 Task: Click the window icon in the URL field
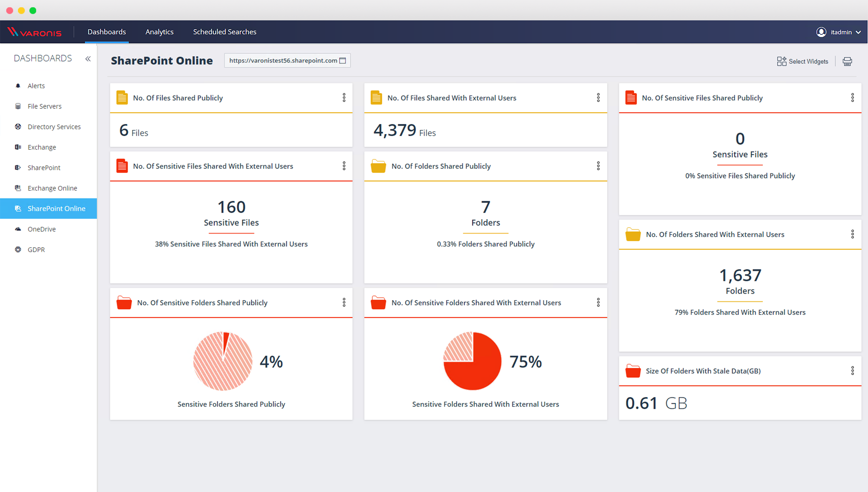pos(343,60)
